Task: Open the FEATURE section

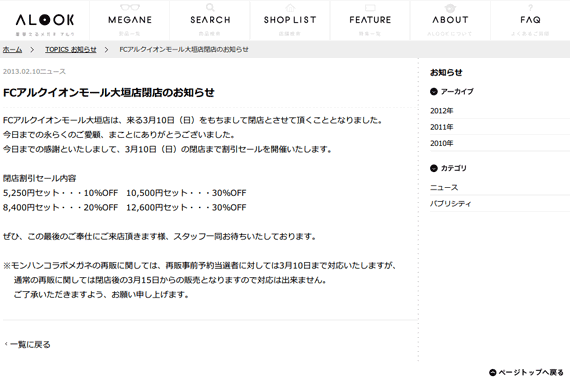Action: [370, 20]
